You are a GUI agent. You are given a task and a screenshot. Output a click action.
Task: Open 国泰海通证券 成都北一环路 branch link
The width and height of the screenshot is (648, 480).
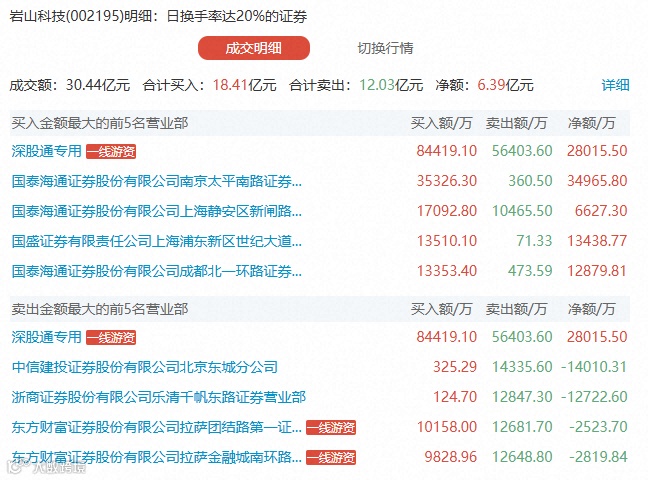click(x=157, y=271)
